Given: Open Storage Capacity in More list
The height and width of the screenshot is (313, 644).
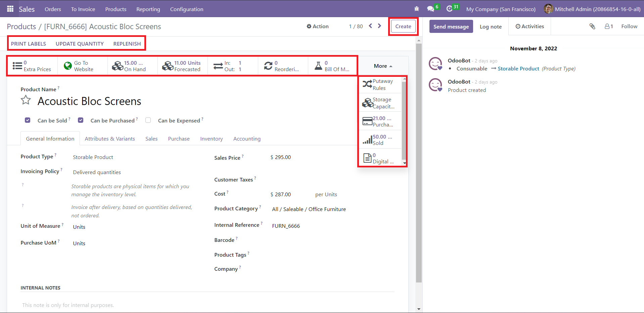Looking at the screenshot, I should (x=380, y=103).
